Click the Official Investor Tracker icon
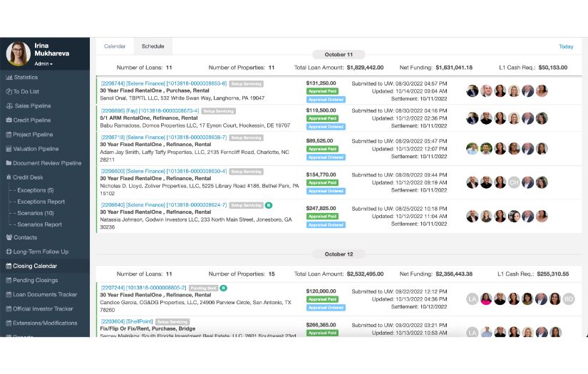Image resolution: width=588 pixels, height=374 pixels. 9,308
